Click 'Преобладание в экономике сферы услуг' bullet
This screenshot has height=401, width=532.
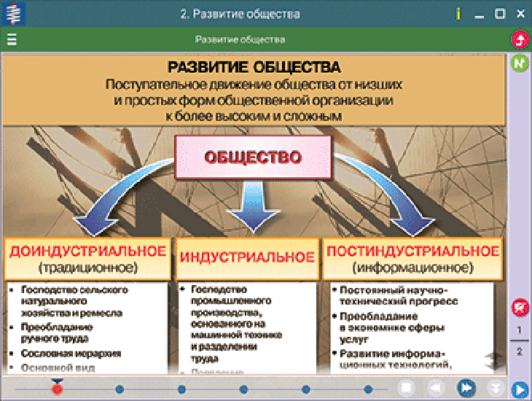coord(392,327)
